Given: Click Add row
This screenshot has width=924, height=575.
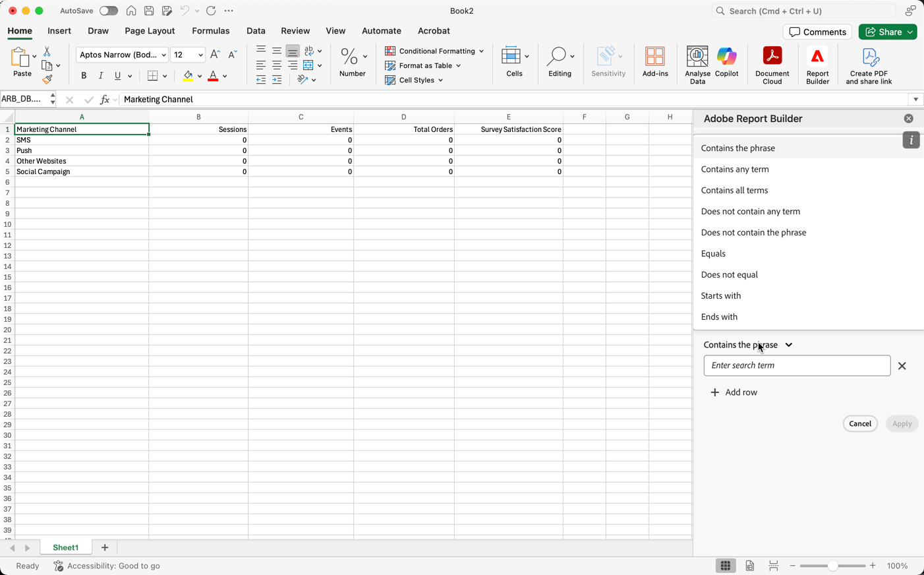Looking at the screenshot, I should [x=734, y=392].
